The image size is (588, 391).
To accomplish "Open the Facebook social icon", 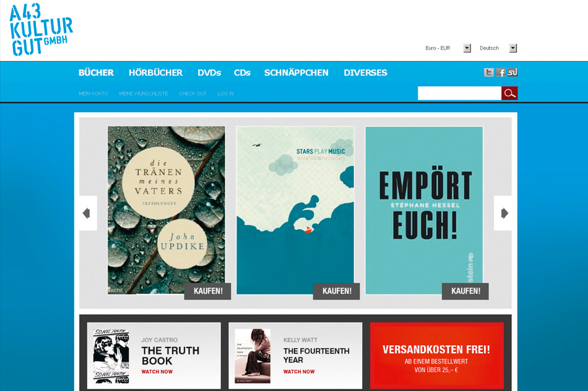I will (x=501, y=72).
